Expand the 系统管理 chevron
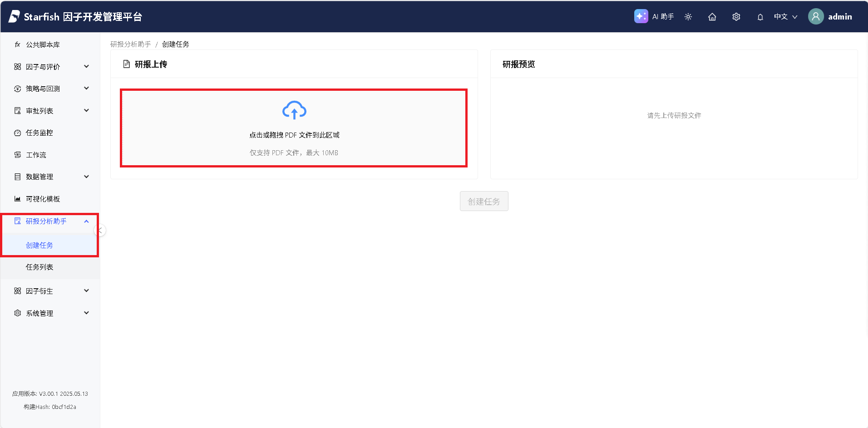868x428 pixels. tap(86, 313)
